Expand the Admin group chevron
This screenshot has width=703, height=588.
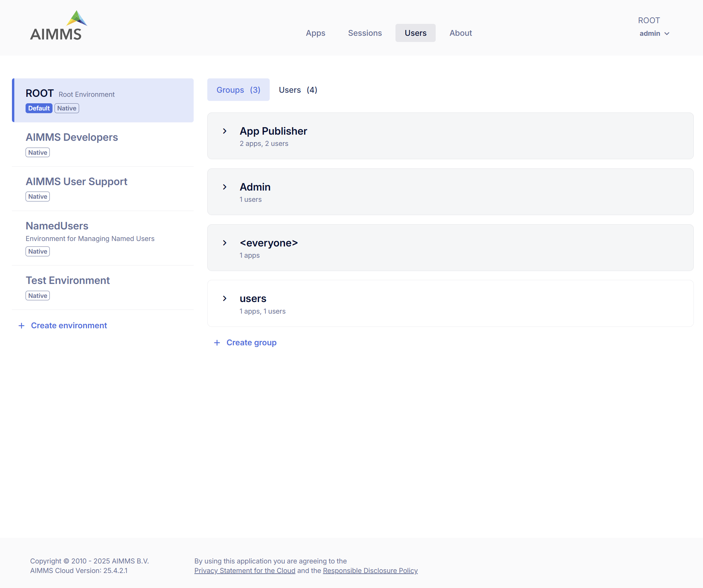(225, 187)
